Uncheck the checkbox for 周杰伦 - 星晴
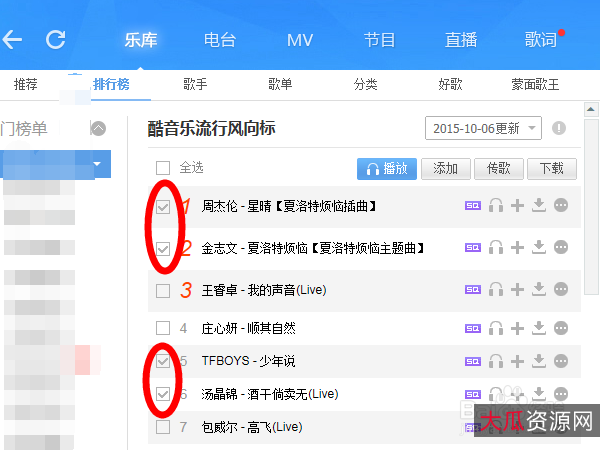This screenshot has height=450, width=600. pos(163,207)
